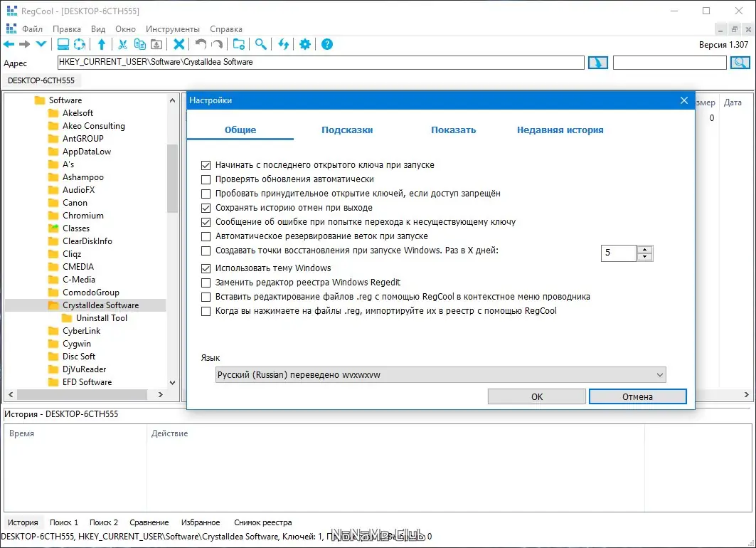Open help with the question mark icon
The width and height of the screenshot is (756, 548).
(x=327, y=44)
